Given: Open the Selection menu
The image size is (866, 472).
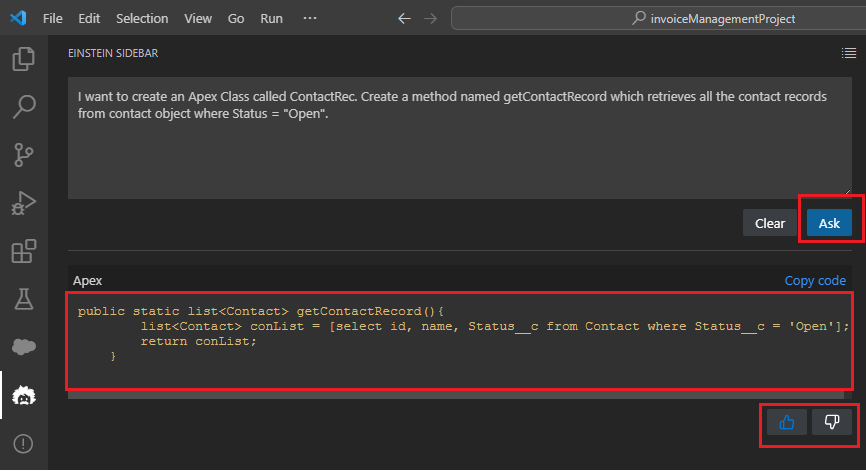Looking at the screenshot, I should [x=142, y=18].
